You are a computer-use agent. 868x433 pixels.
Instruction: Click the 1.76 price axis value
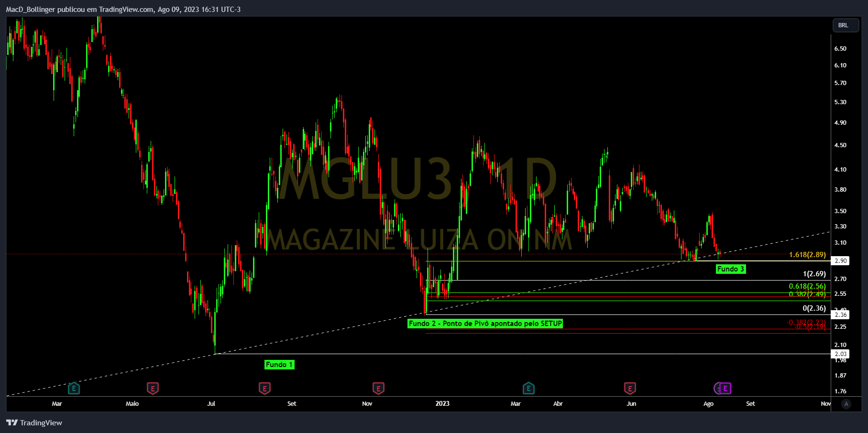(840, 391)
